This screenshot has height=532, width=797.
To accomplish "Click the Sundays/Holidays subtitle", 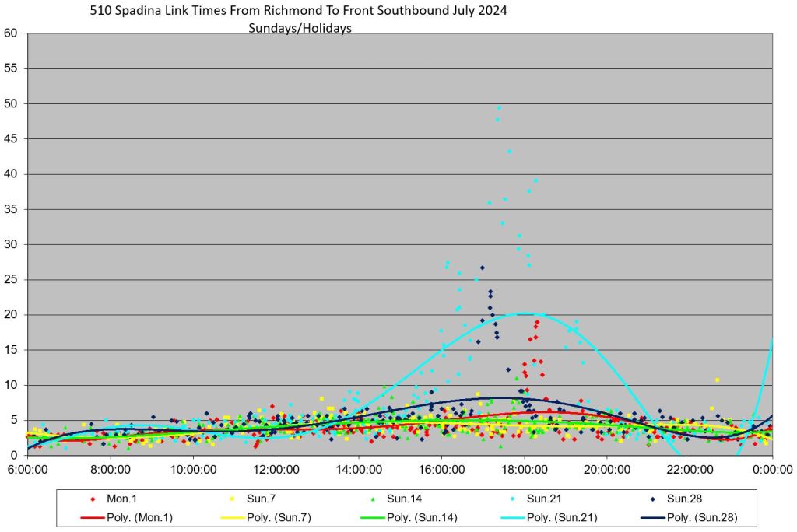I will [300, 28].
